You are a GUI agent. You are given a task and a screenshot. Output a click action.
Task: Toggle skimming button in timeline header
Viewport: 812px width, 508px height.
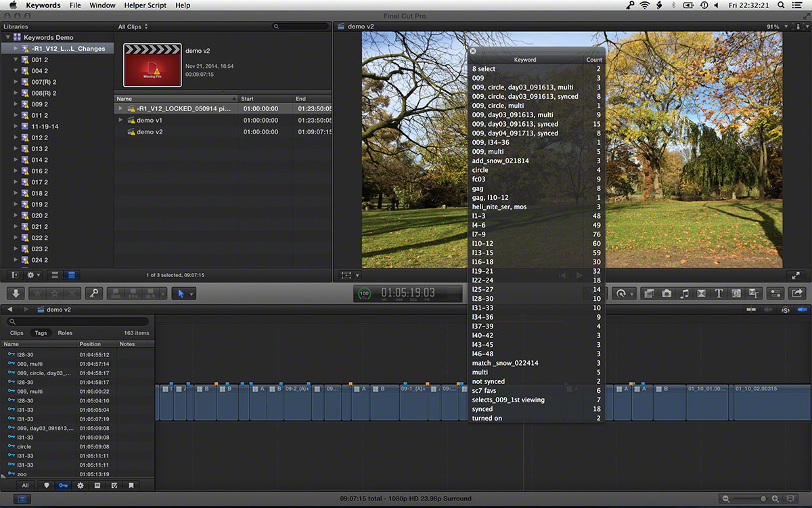750,310
